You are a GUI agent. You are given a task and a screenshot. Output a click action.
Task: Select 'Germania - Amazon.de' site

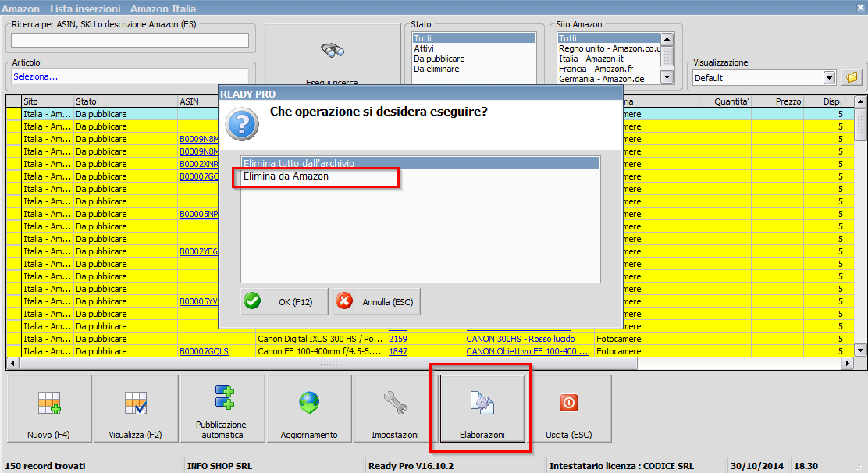pos(609,79)
